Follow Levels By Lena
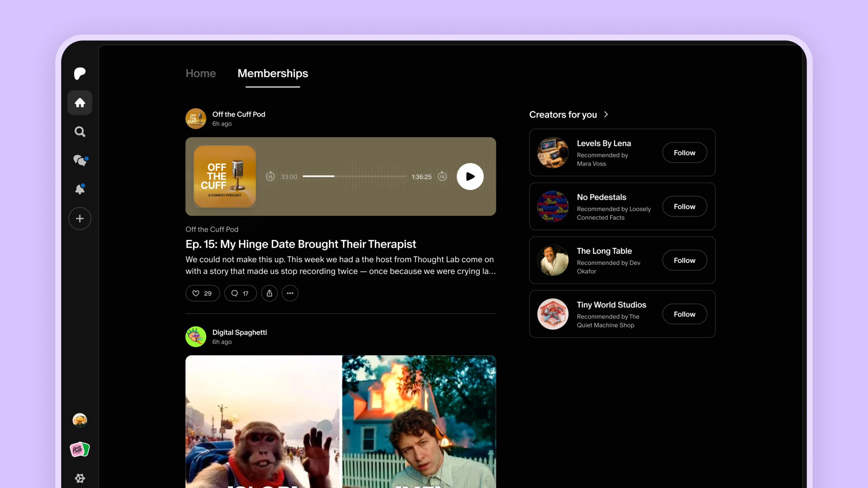Screen dimensions: 868x488 point(685,152)
